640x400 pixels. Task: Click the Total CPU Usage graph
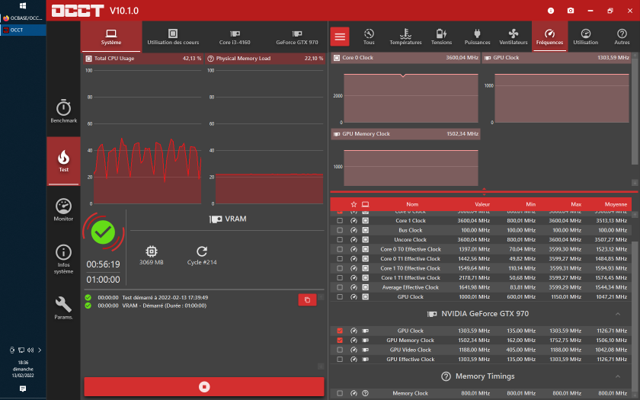click(x=143, y=130)
